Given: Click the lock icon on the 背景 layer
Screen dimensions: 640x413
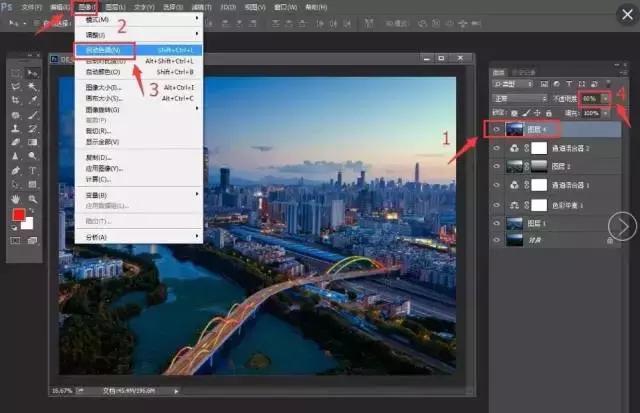Looking at the screenshot, I should 609,240.
